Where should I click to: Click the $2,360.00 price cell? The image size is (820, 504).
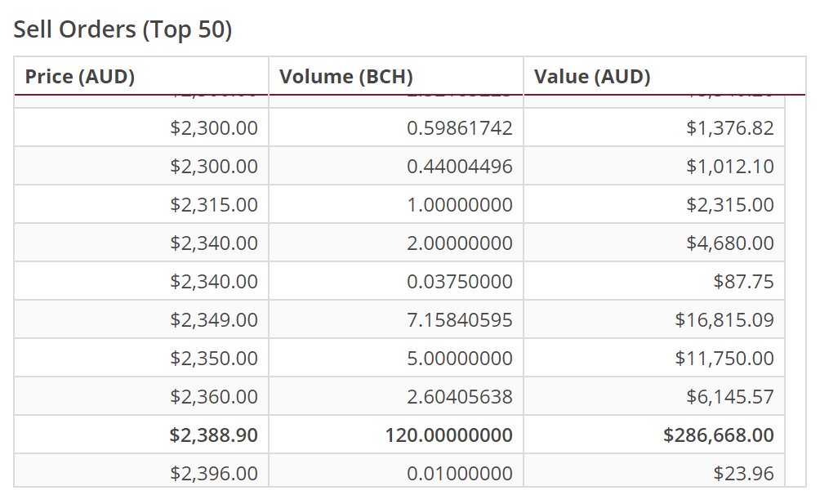(214, 397)
